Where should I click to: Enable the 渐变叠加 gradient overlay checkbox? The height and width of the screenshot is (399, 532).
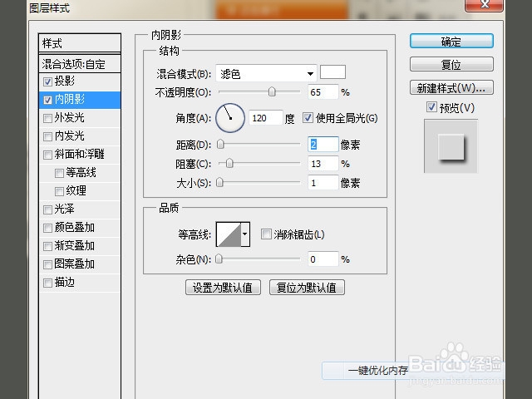[47, 246]
